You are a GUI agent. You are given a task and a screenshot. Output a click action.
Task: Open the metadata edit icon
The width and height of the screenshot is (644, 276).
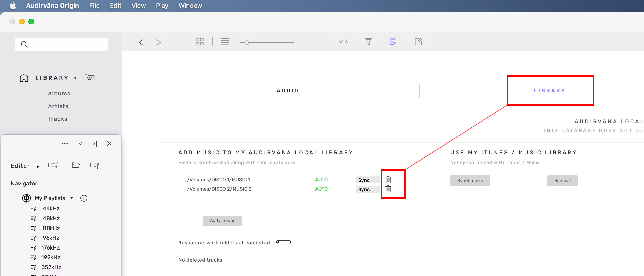pos(419,41)
